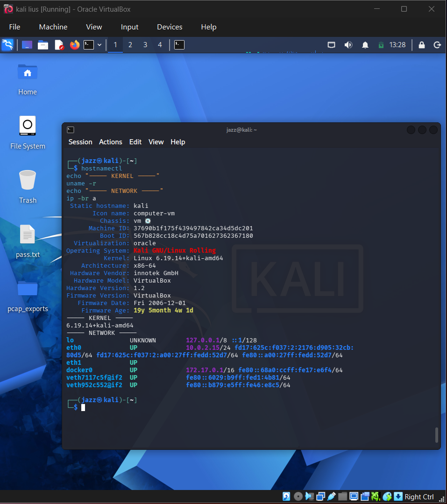
Task: Click the mouse integration status icon
Action: (387, 497)
